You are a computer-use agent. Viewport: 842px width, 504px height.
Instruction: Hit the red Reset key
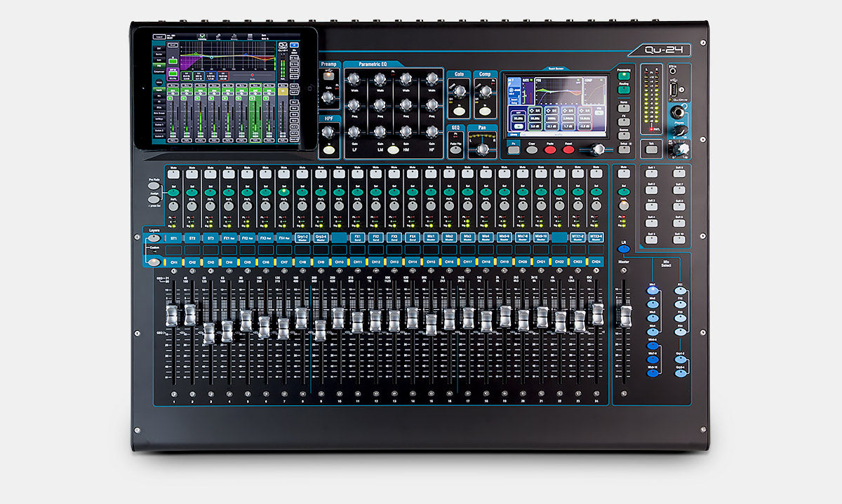click(568, 150)
